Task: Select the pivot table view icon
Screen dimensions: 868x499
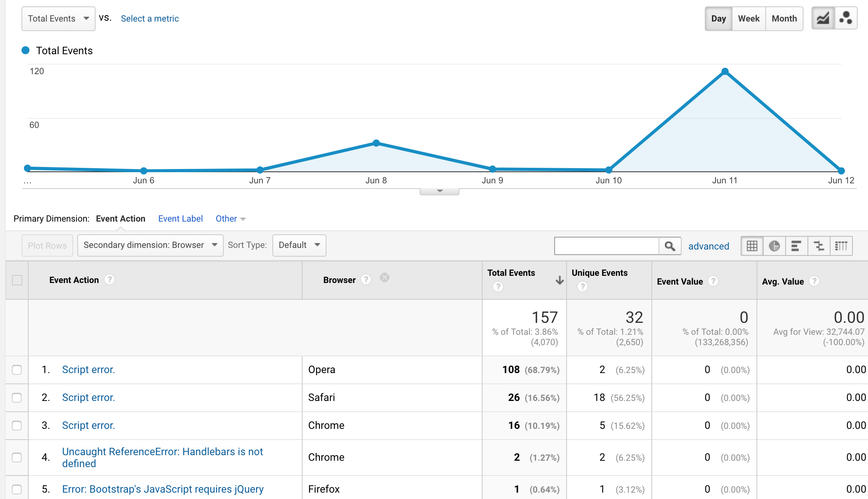Action: (x=841, y=246)
